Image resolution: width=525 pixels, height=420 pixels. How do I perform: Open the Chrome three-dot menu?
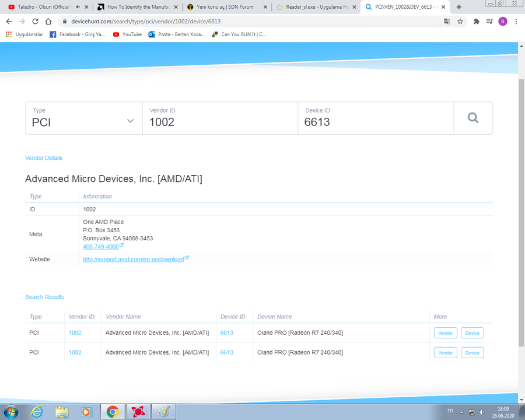tap(516, 22)
